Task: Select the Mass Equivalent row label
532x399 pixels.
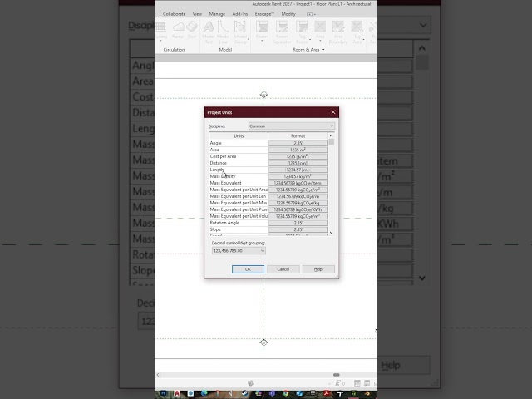Action: coord(225,183)
